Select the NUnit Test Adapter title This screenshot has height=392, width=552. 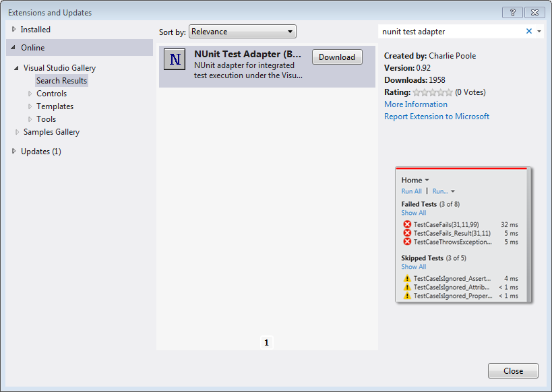coord(247,54)
